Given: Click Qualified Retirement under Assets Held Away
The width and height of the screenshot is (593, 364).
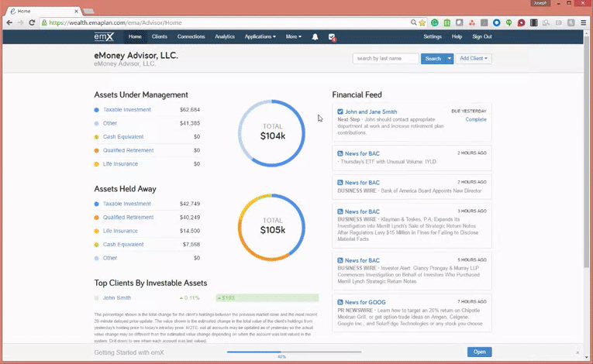Looking at the screenshot, I should [128, 218].
